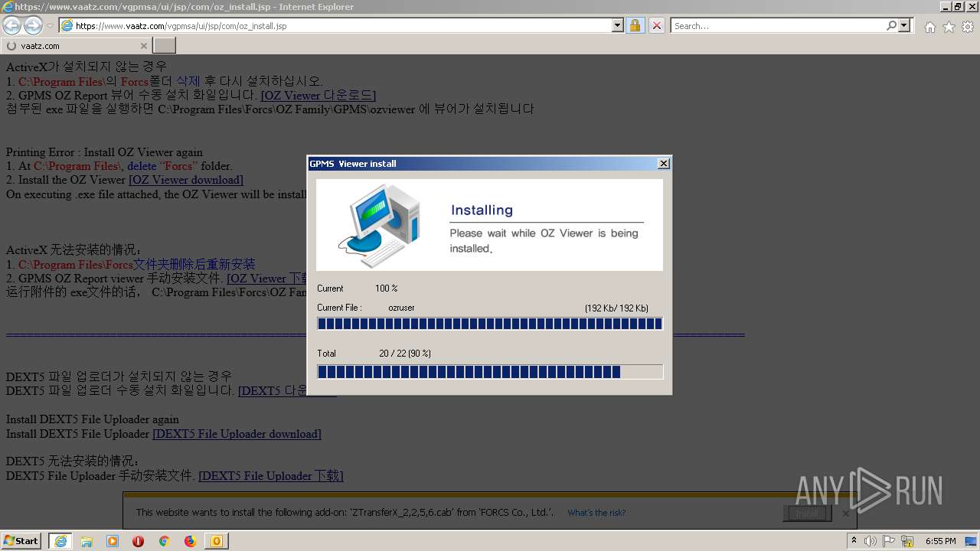Image resolution: width=980 pixels, height=551 pixels.
Task: Open DEXT5 File Uploader download link
Action: (x=237, y=434)
